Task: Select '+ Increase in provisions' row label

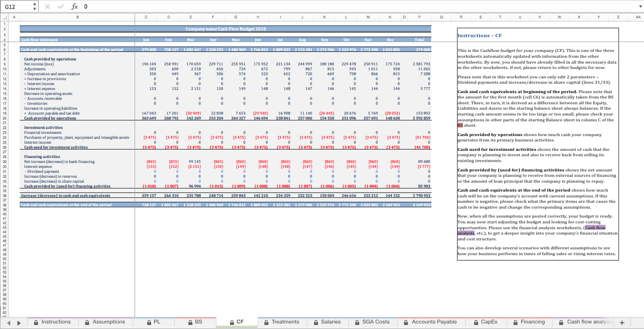Action: point(45,79)
